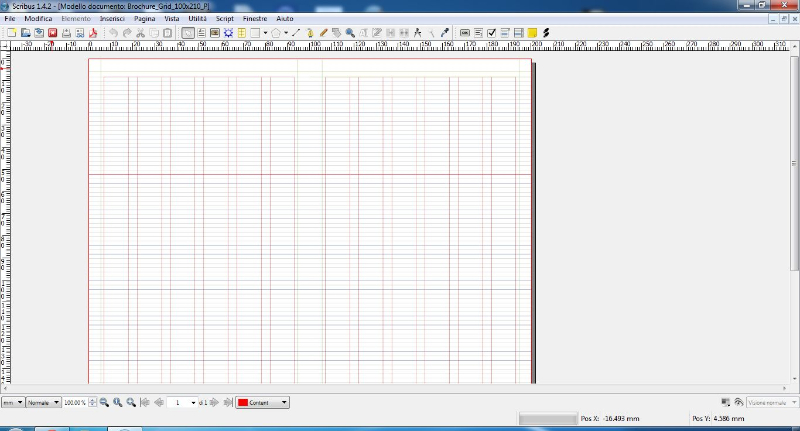
Task: Select the Eyedropper tool
Action: click(444, 32)
